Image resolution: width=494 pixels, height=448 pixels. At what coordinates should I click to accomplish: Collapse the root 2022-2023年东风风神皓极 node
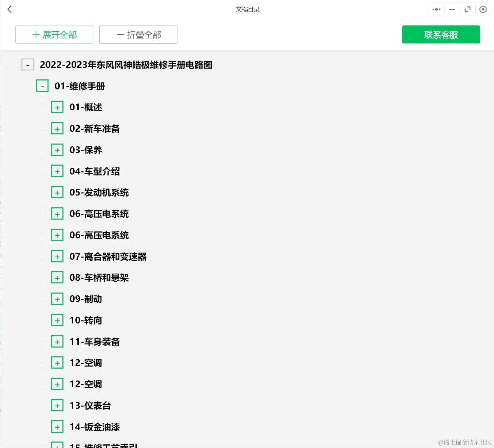pyautogui.click(x=27, y=64)
